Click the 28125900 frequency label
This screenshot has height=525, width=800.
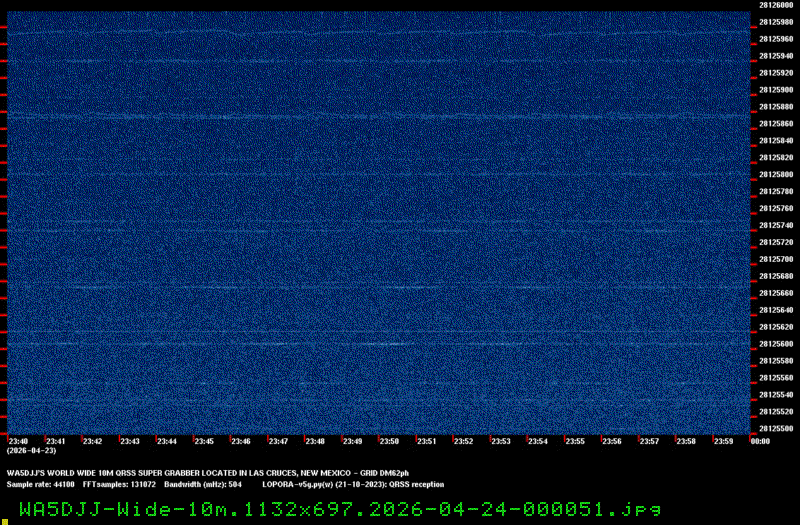[x=776, y=90]
